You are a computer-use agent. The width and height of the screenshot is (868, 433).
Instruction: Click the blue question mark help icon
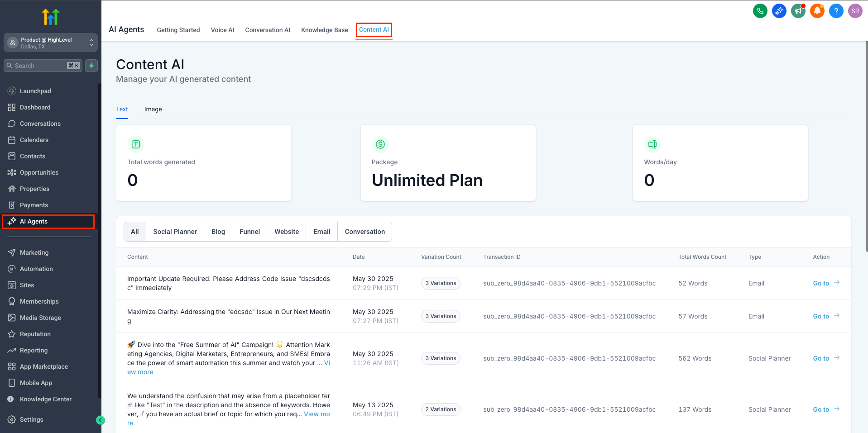836,11
